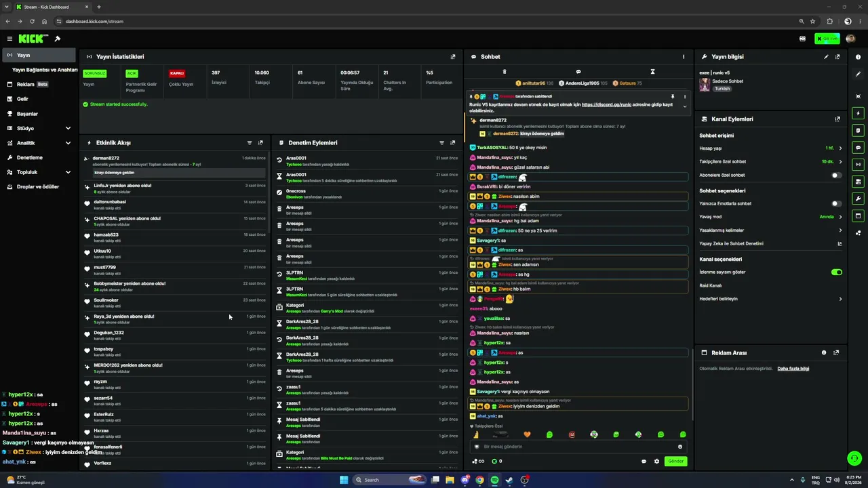Open the Takipçilere özel sohbet setting chevron
This screenshot has height=488, width=868.
pyautogui.click(x=840, y=162)
